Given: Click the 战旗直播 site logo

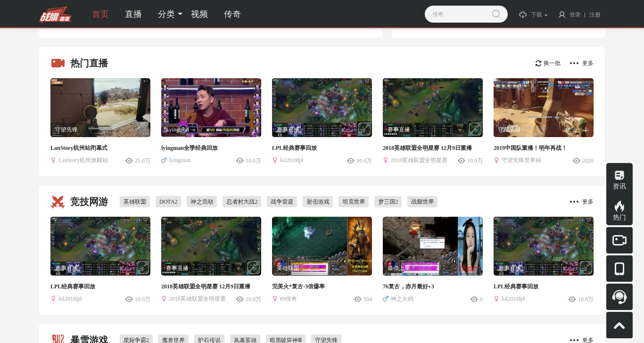Looking at the screenshot, I should (x=56, y=14).
